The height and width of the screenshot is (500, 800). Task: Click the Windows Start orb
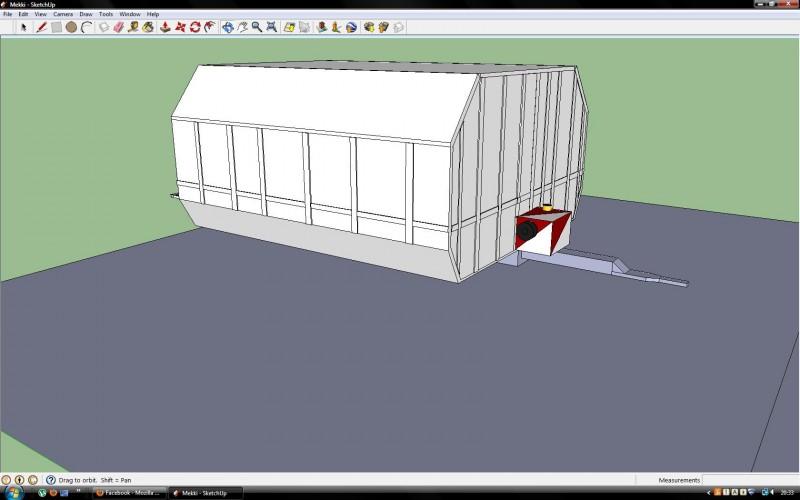pyautogui.click(x=14, y=493)
